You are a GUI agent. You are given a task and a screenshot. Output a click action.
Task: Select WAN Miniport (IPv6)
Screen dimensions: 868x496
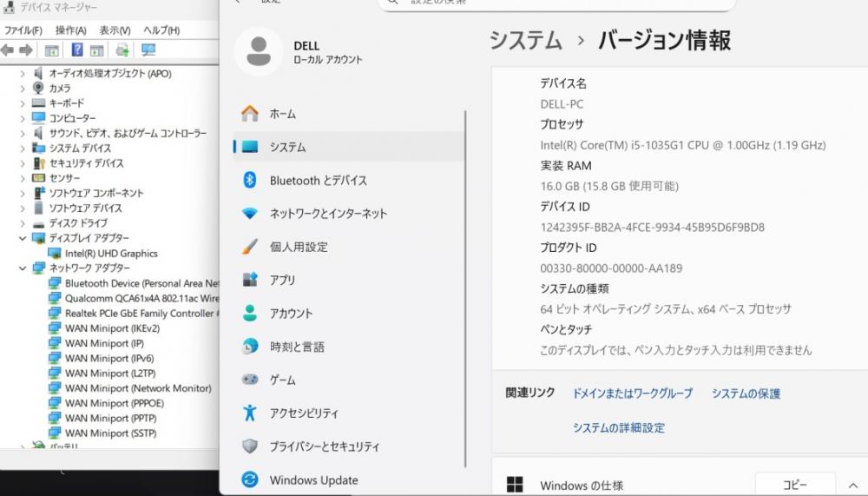pyautogui.click(x=109, y=358)
